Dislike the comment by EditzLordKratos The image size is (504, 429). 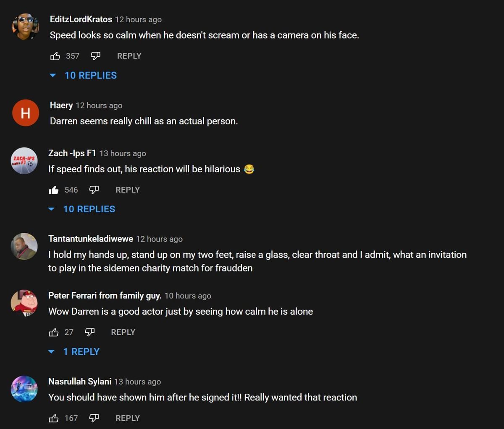[95, 55]
